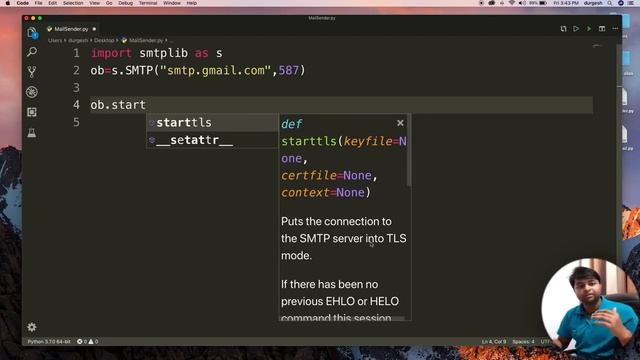Open the Debug view in activity bar
This screenshot has height=360, width=640.
[32, 92]
